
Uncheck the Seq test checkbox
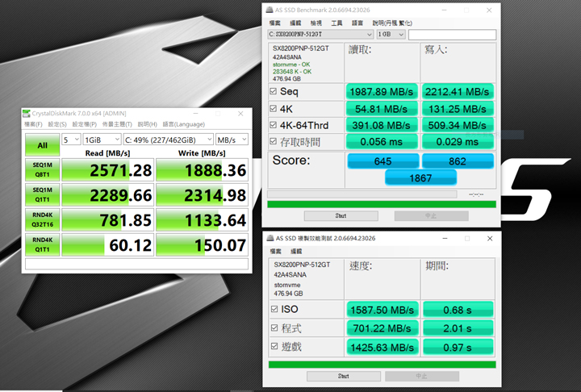(273, 91)
